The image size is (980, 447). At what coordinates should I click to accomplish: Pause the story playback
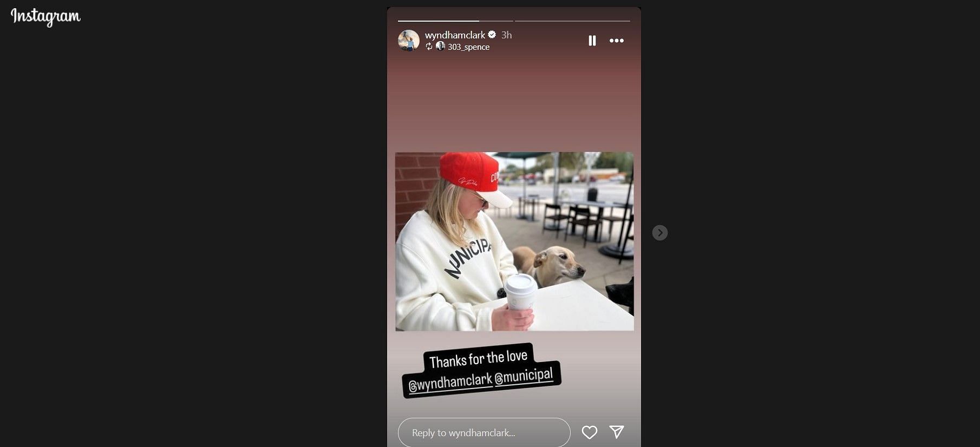click(592, 41)
